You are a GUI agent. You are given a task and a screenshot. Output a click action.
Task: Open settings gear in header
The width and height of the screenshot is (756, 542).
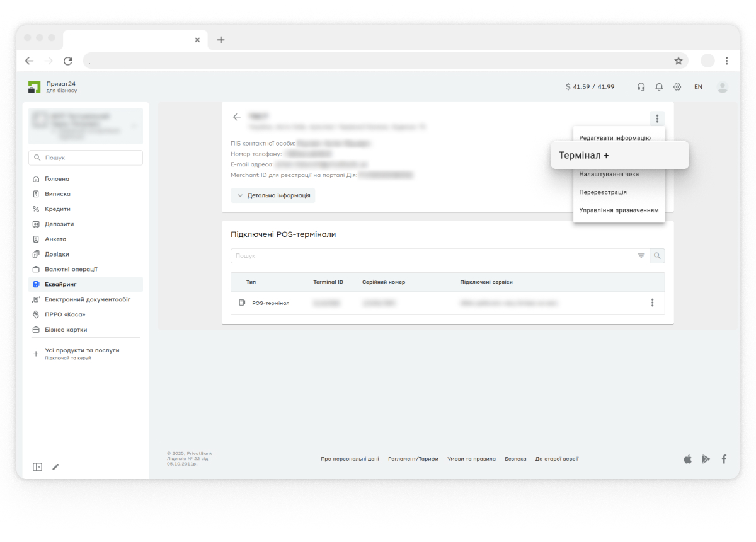[x=677, y=87]
